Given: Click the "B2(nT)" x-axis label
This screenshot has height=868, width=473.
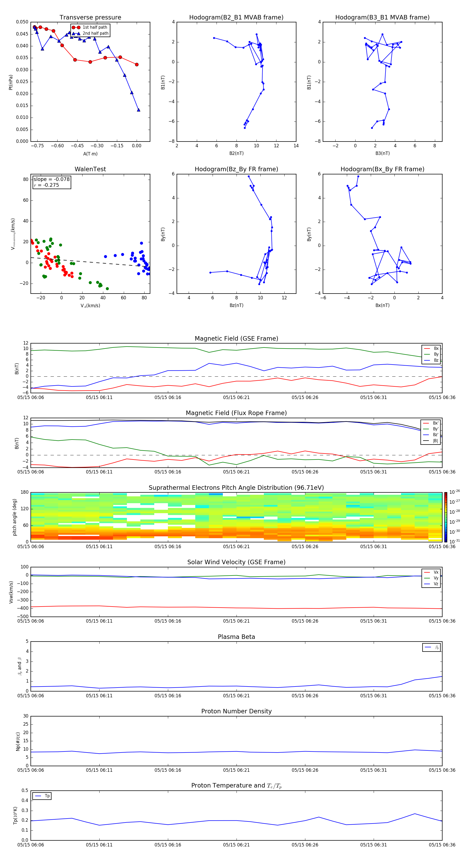Looking at the screenshot, I should (x=236, y=153).
